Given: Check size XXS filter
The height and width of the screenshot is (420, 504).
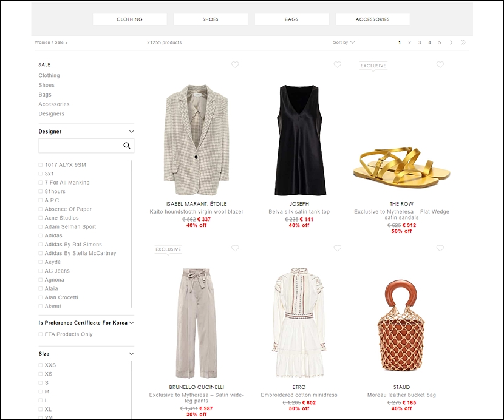Looking at the screenshot, I should pos(41,365).
